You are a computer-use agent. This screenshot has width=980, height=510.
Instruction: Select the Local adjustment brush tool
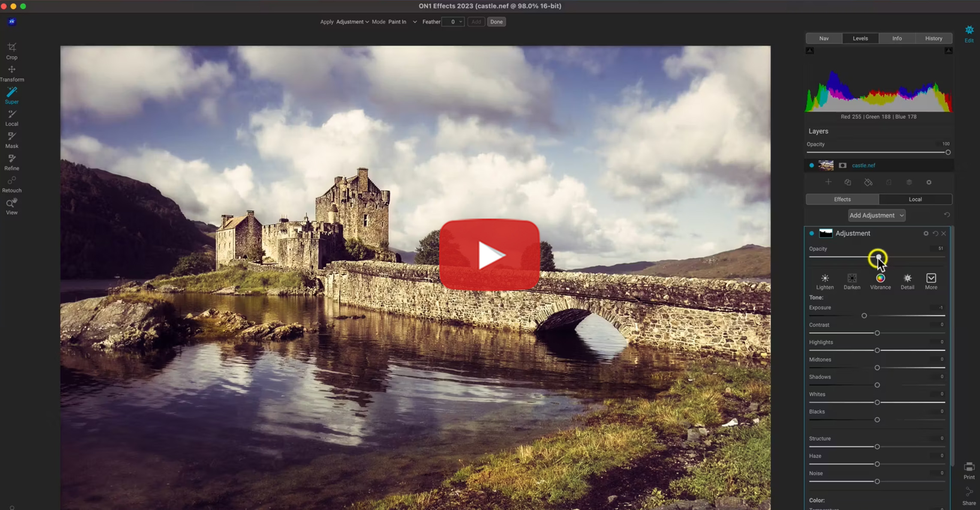[12, 118]
